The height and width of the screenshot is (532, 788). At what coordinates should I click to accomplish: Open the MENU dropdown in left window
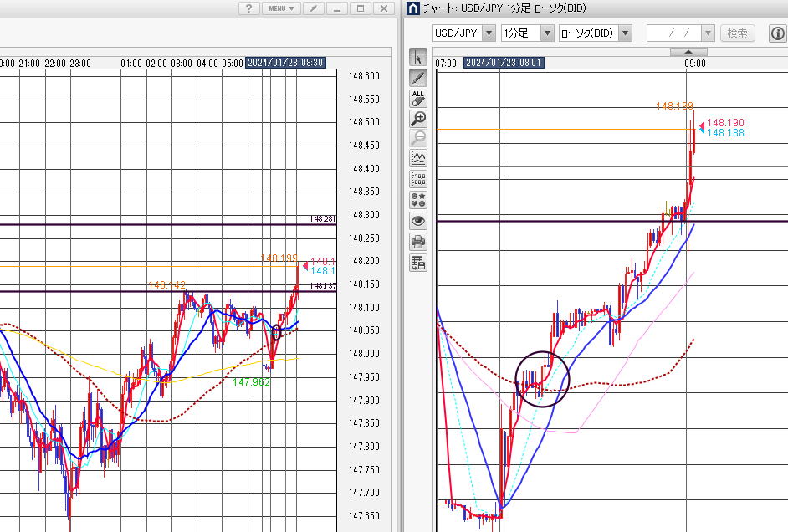281,8
